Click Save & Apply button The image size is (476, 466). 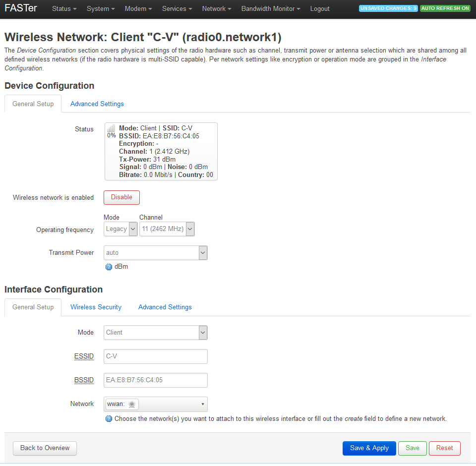(x=369, y=448)
